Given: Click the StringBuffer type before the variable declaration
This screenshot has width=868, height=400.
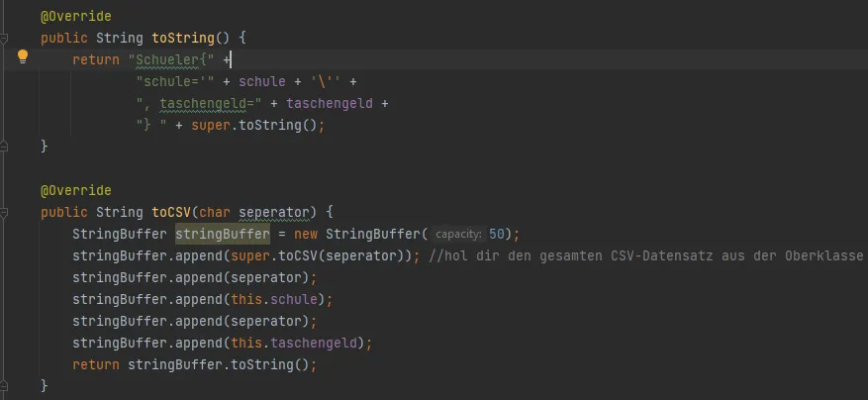Looking at the screenshot, I should tap(120, 235).
